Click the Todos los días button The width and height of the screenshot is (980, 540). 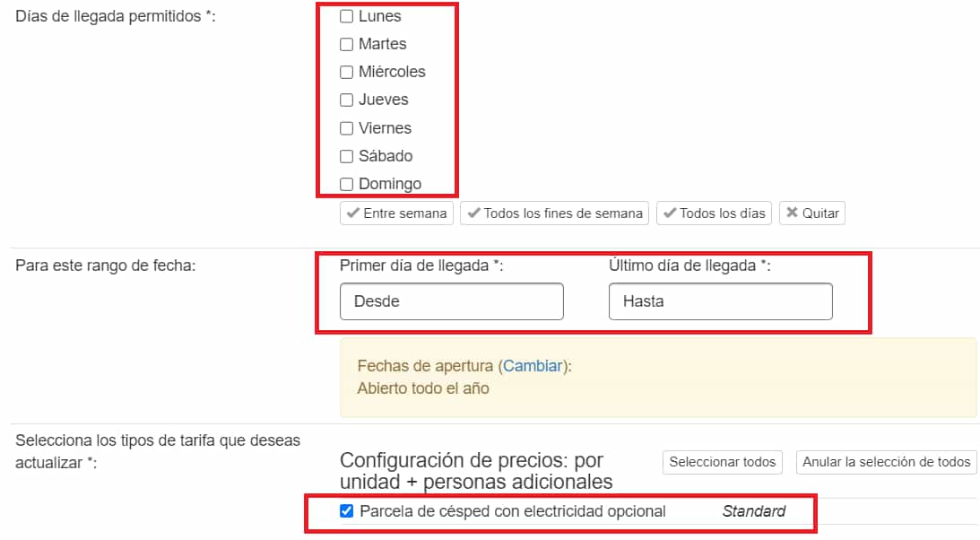click(x=715, y=213)
